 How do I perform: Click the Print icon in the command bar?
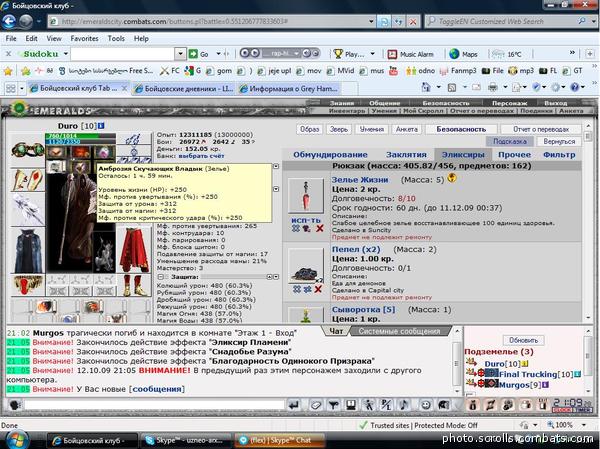click(x=493, y=88)
